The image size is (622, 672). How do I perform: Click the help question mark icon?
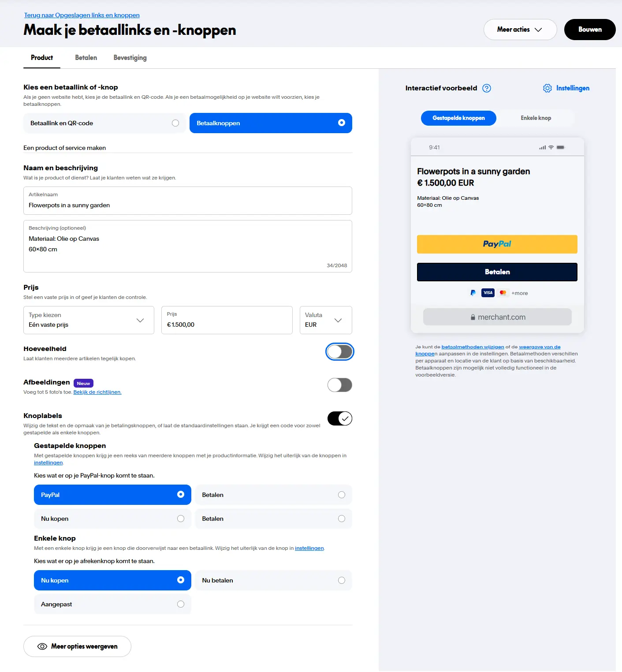[x=487, y=88]
